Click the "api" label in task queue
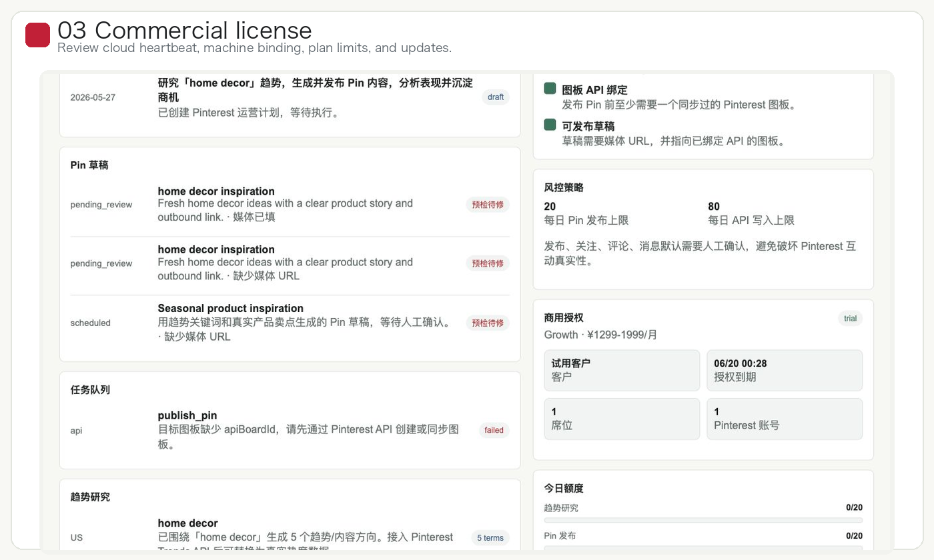Viewport: 934px width, 560px height. 76,431
